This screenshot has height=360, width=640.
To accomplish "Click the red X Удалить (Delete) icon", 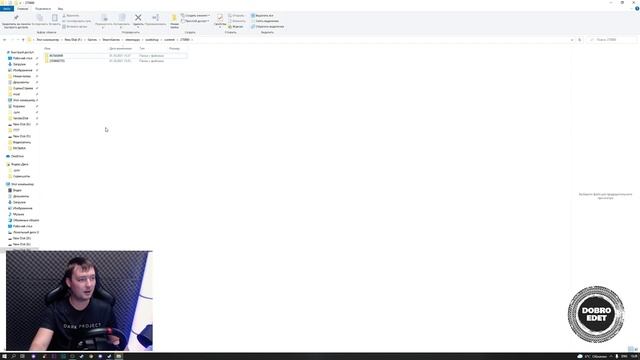I will [138, 17].
